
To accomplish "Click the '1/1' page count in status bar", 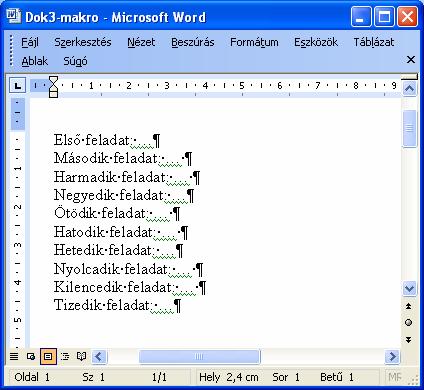I will (x=159, y=377).
